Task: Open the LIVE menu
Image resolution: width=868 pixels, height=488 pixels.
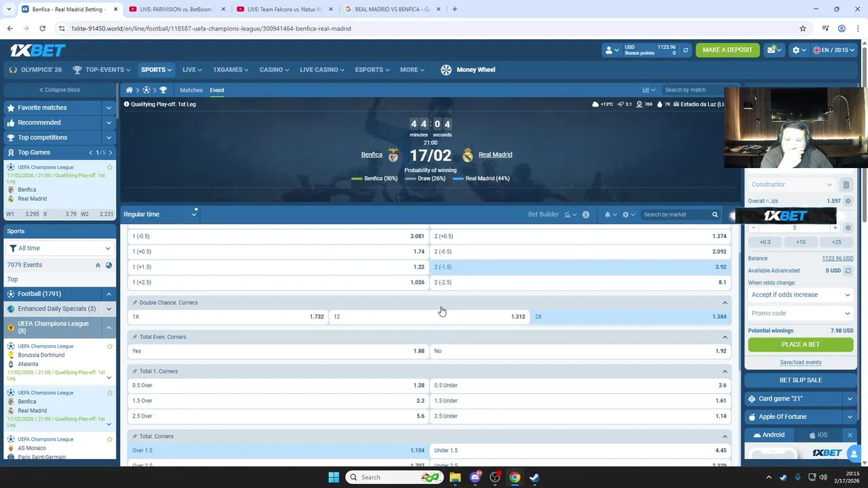Action: [191, 70]
